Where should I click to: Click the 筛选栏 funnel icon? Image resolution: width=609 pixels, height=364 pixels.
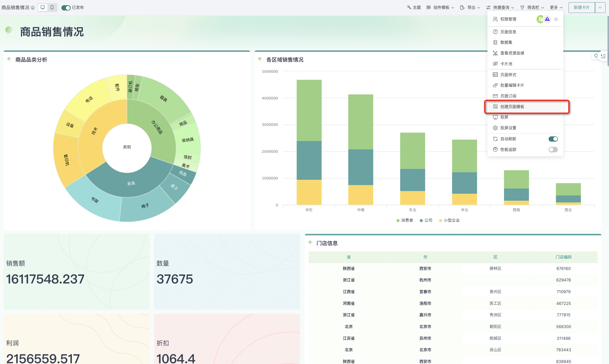(x=522, y=7)
